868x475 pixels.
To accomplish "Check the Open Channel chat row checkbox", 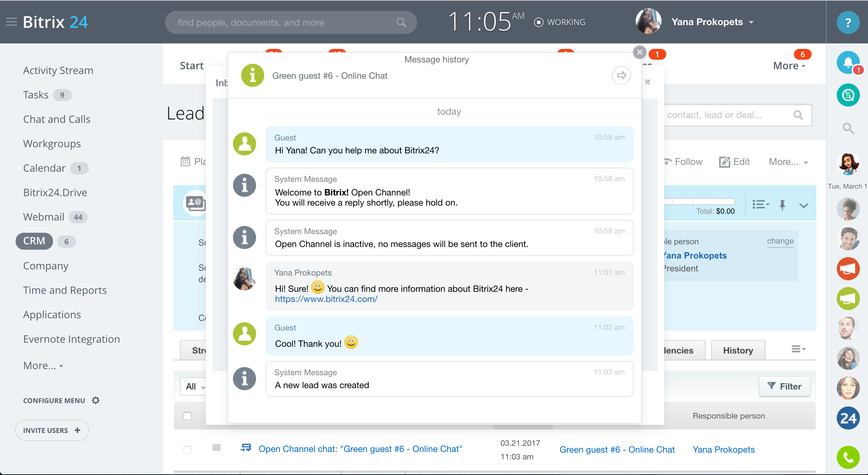I will tap(187, 450).
